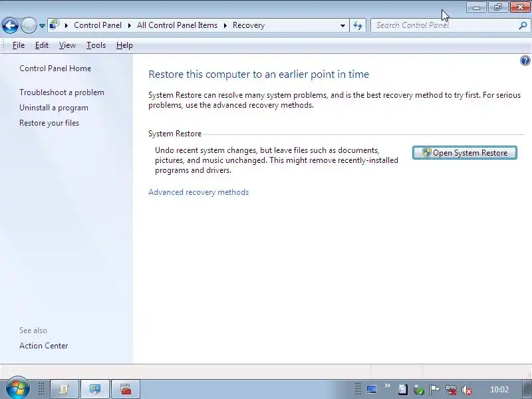
Task: Click the Action Center flag tray icon
Action: [x=434, y=389]
